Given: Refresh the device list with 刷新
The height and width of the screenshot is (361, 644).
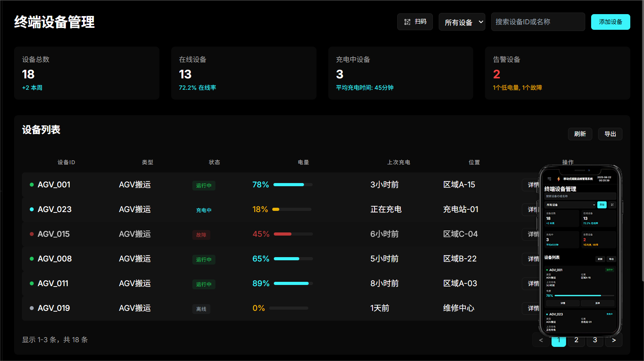Looking at the screenshot, I should (580, 134).
